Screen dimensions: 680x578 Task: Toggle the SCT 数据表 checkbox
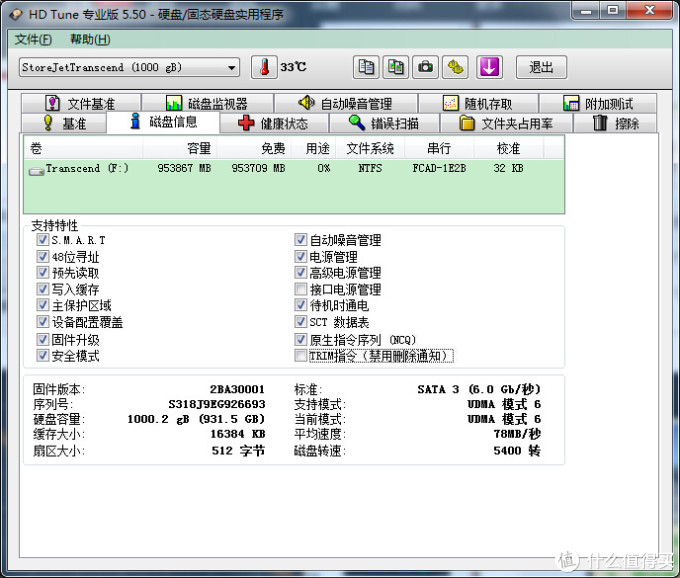[301, 321]
